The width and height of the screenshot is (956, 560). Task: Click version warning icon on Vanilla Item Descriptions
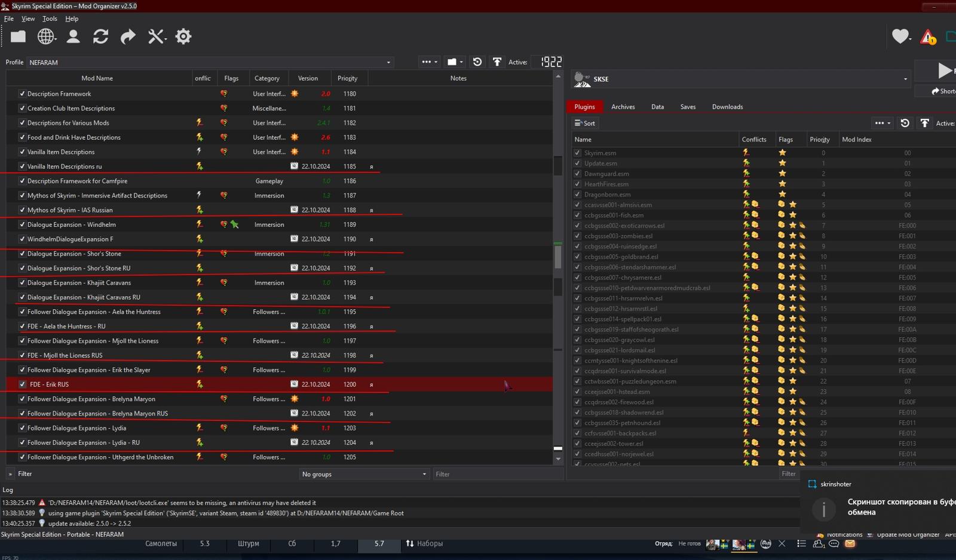click(x=295, y=152)
